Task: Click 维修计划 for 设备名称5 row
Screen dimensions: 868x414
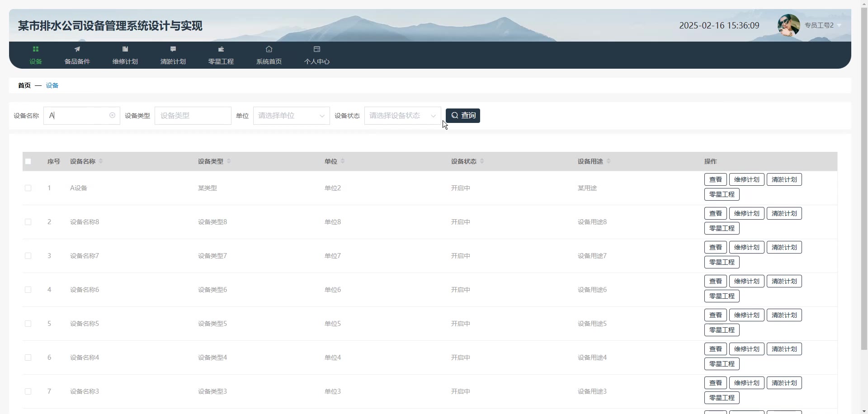Action: 747,315
